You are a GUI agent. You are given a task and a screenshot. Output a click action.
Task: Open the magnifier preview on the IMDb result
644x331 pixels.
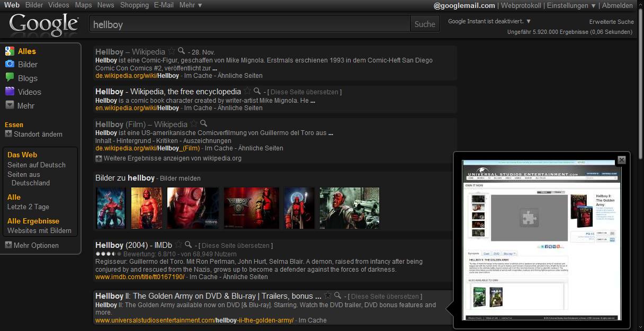(188, 245)
